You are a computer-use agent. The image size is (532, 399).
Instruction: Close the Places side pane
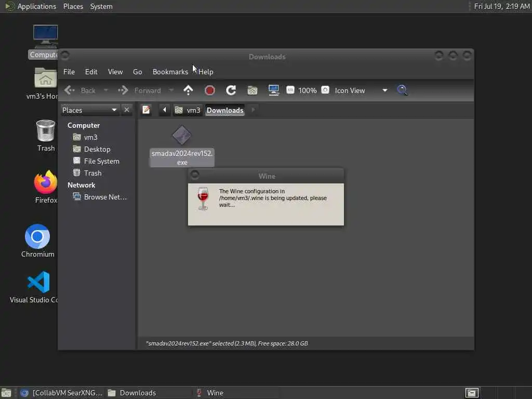point(127,110)
